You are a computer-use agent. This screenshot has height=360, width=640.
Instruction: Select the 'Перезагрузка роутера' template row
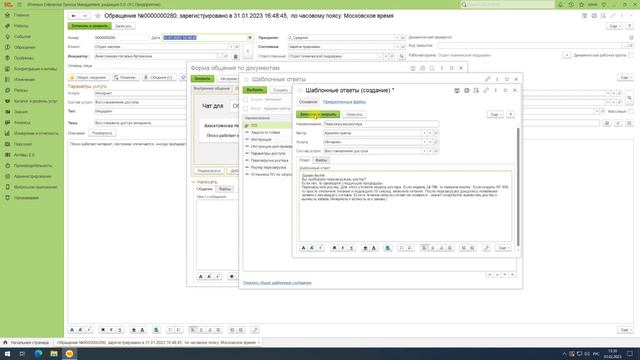(267, 160)
